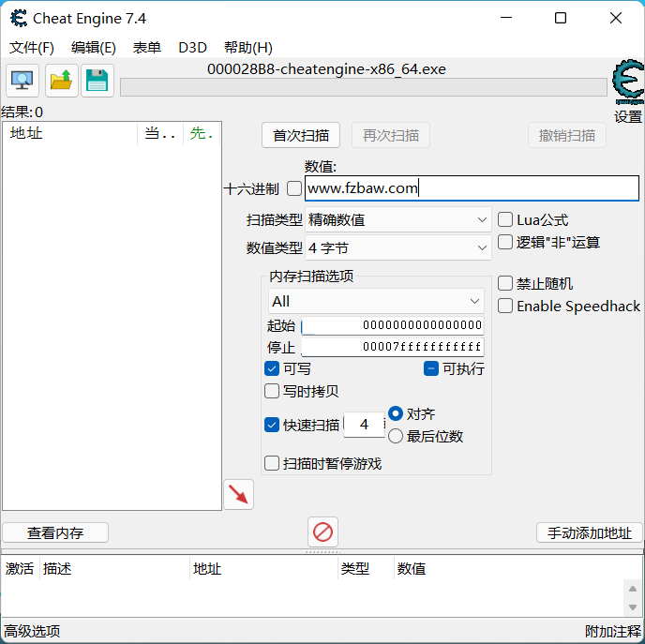Click the 手动添加地址 button
Image resolution: width=645 pixels, height=644 pixels.
pyautogui.click(x=589, y=532)
